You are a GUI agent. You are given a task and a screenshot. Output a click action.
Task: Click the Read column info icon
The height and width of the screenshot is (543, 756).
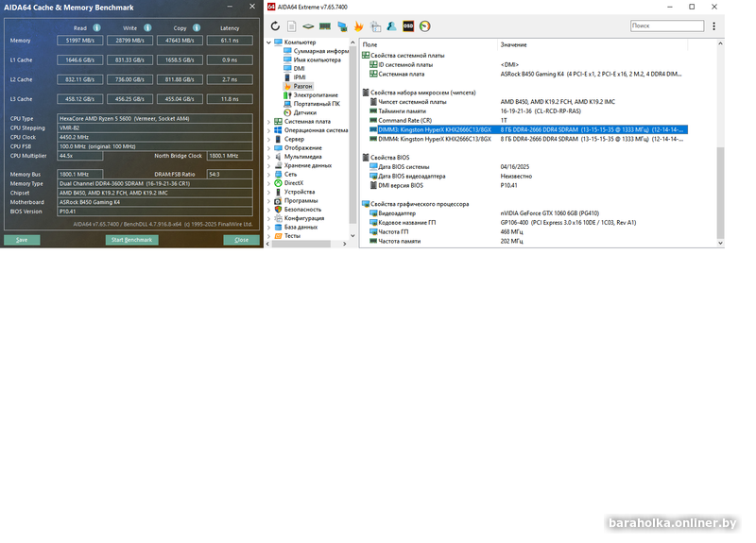pyautogui.click(x=97, y=28)
